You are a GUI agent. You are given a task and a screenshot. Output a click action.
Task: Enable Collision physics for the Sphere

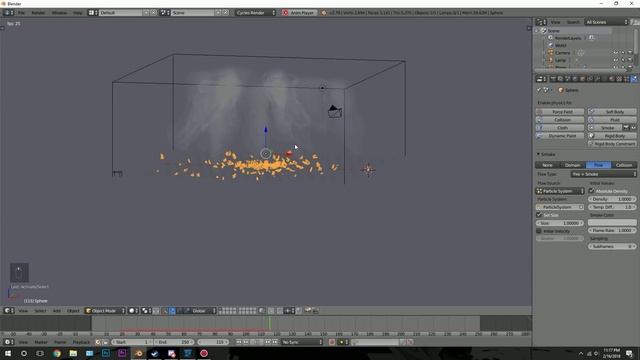[560, 120]
